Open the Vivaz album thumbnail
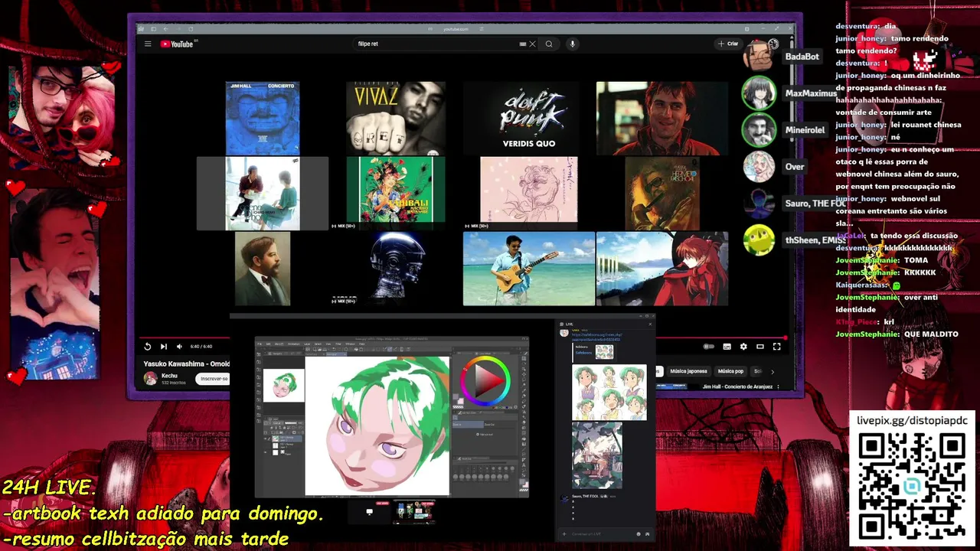 pos(396,118)
